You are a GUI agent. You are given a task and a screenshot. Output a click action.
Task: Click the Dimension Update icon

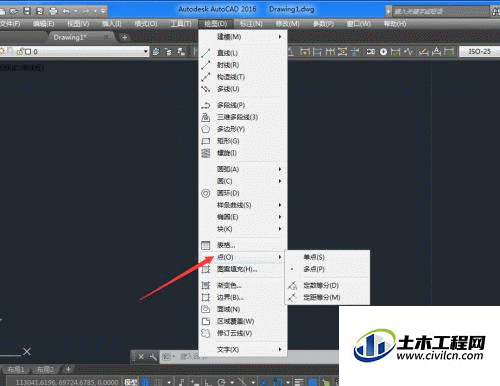(x=449, y=51)
